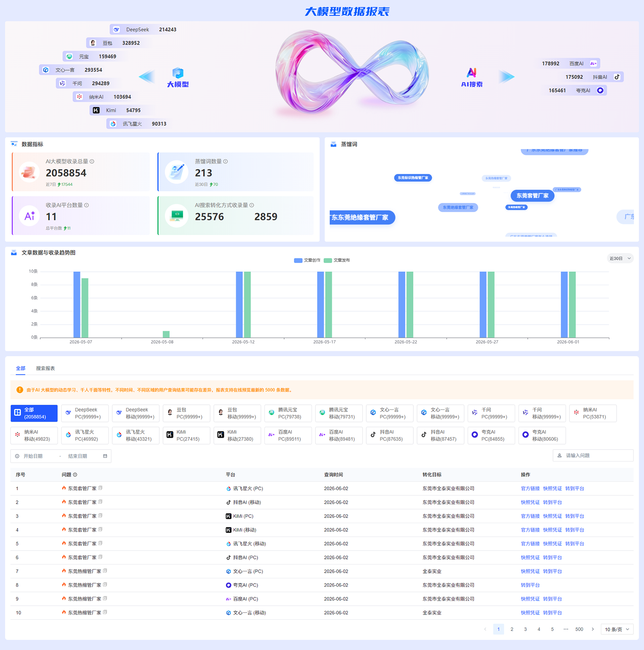Click the 纳米AI icon beside 103694

point(79,97)
